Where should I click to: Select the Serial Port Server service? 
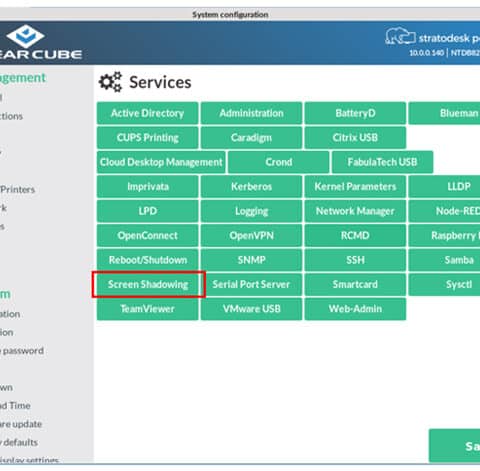click(251, 284)
